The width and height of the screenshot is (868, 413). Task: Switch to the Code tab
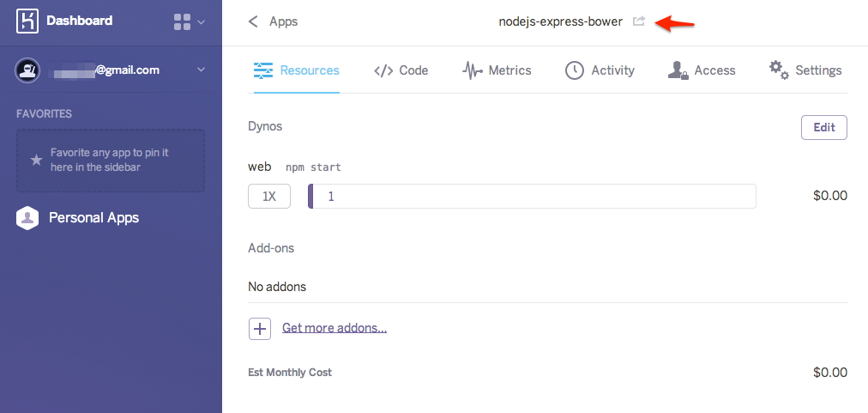[401, 70]
